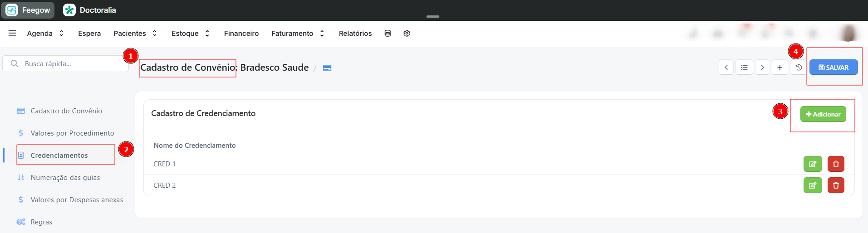Click the CRED 1 row text

164,164
